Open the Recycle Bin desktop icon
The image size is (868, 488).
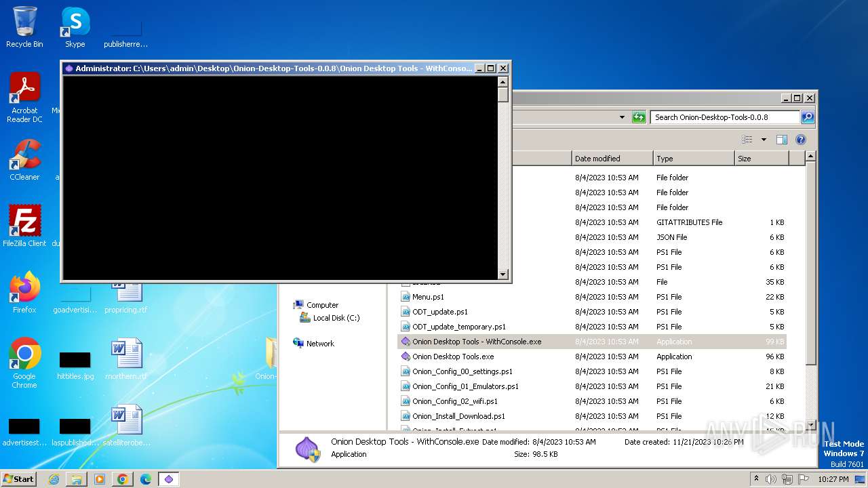24,27
